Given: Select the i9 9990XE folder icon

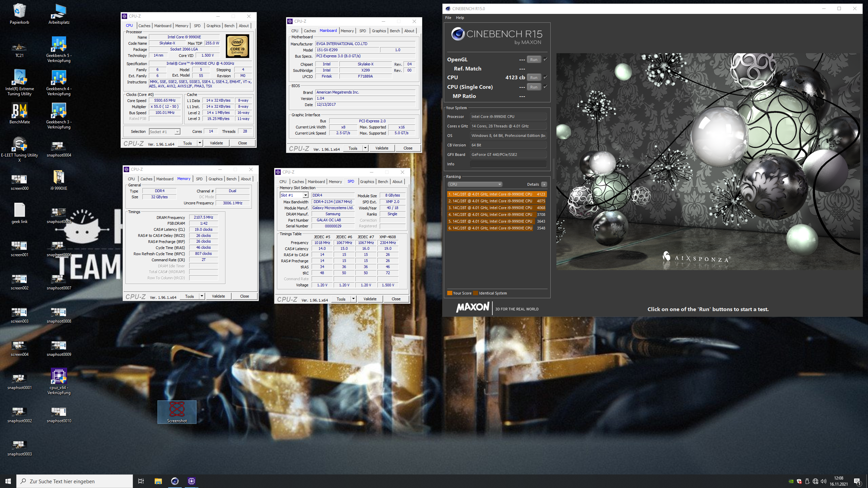Looking at the screenshot, I should point(59,180).
